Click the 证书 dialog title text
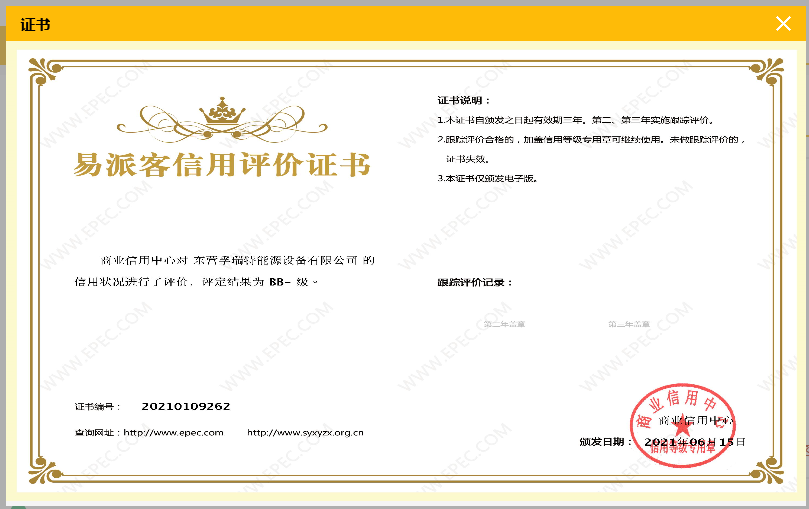The width and height of the screenshot is (809, 509). (35, 24)
